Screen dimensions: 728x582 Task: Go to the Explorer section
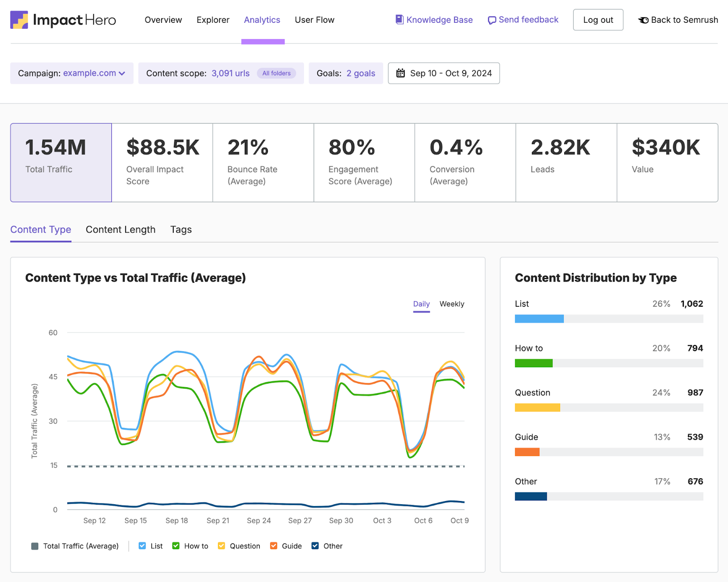point(212,20)
